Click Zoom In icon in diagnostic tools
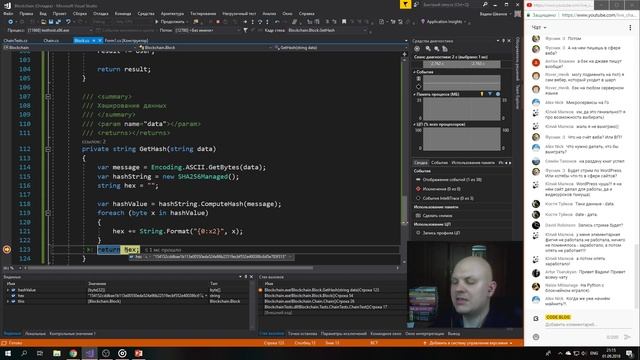 [x=428, y=49]
